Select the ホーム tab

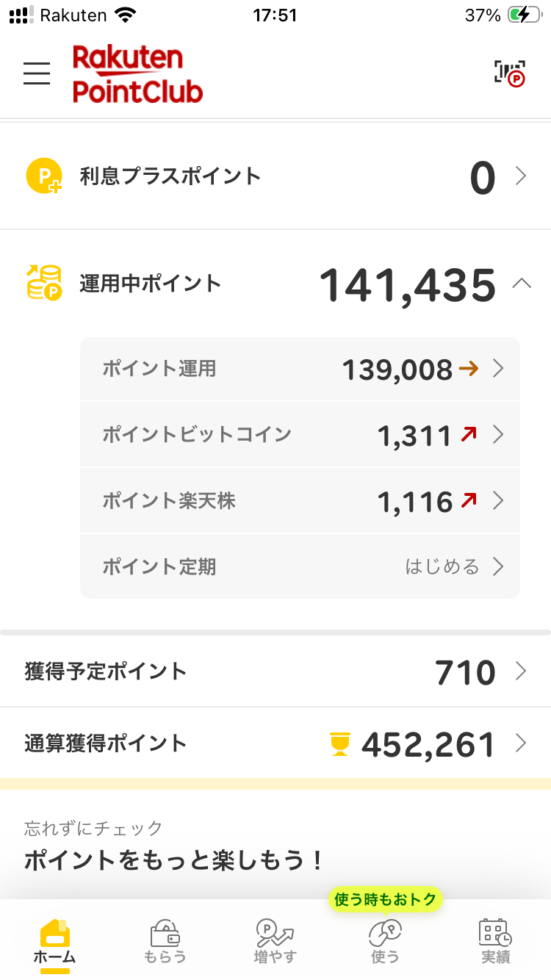point(55,940)
